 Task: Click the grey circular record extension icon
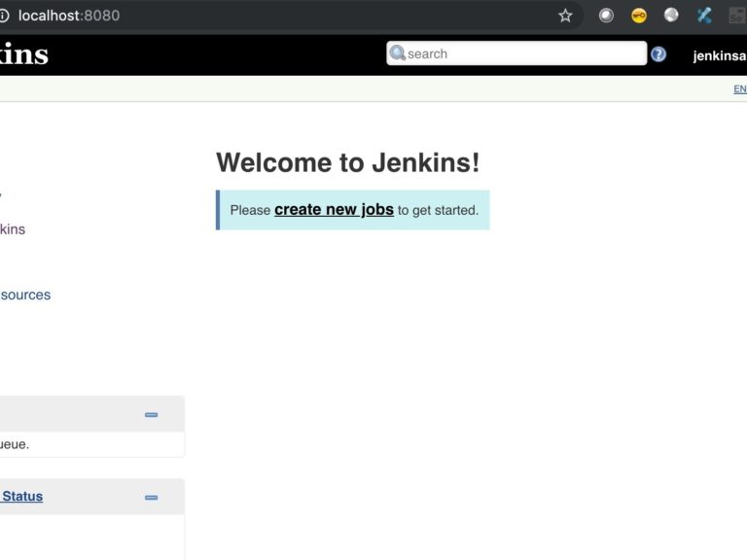pyautogui.click(x=606, y=16)
